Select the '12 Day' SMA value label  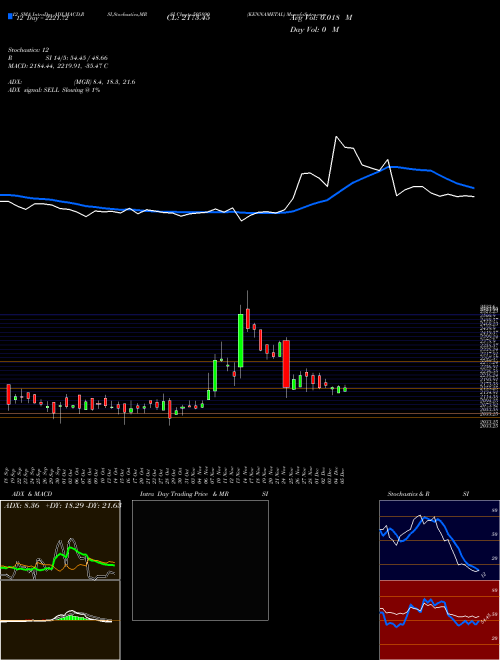pyautogui.click(x=41, y=18)
